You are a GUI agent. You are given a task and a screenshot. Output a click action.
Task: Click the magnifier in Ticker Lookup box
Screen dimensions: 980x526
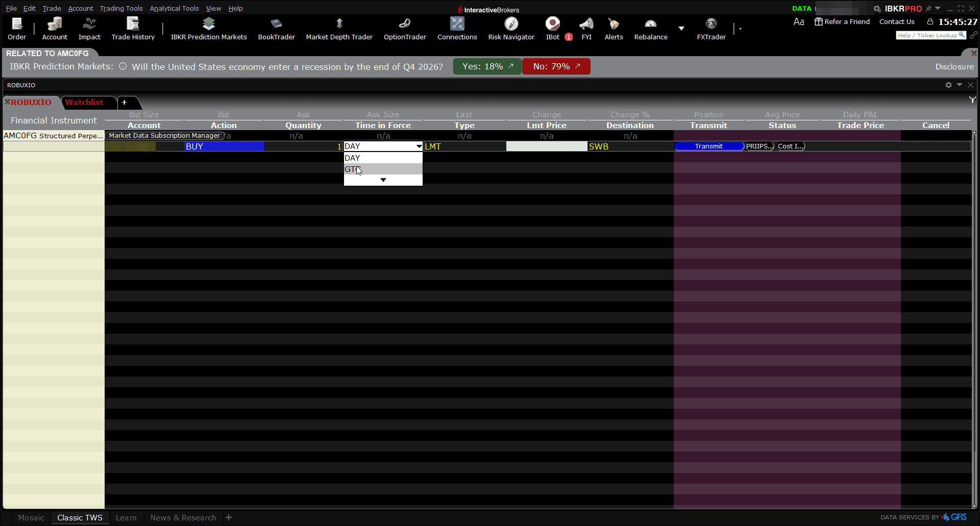pyautogui.click(x=961, y=35)
